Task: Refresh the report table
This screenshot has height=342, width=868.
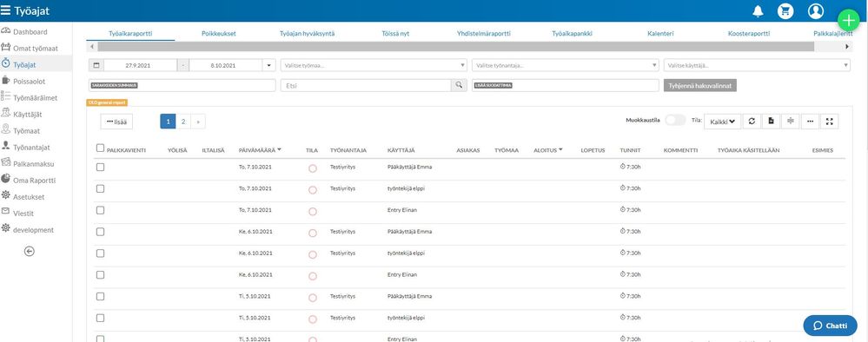Action: coord(752,122)
